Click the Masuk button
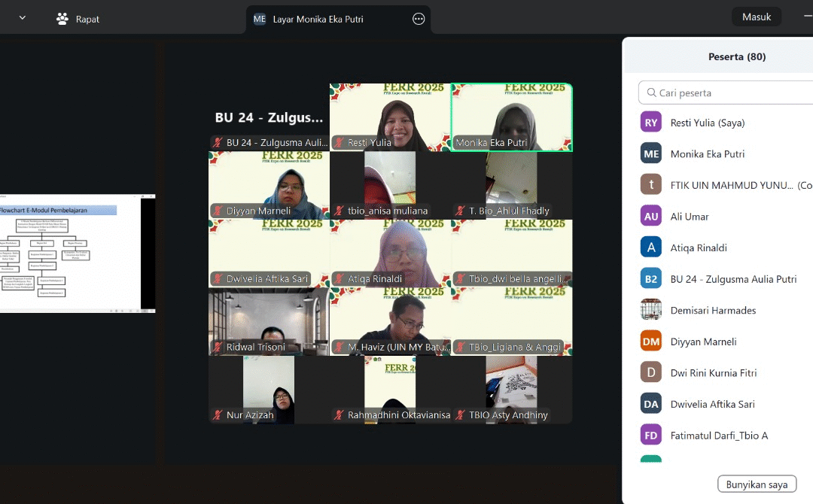The image size is (813, 504). (x=756, y=17)
